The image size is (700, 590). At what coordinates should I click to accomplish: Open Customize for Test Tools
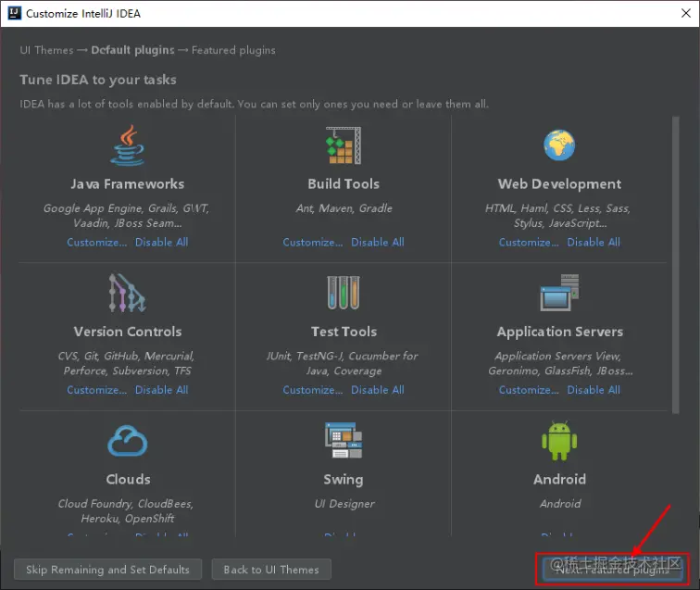click(x=313, y=390)
